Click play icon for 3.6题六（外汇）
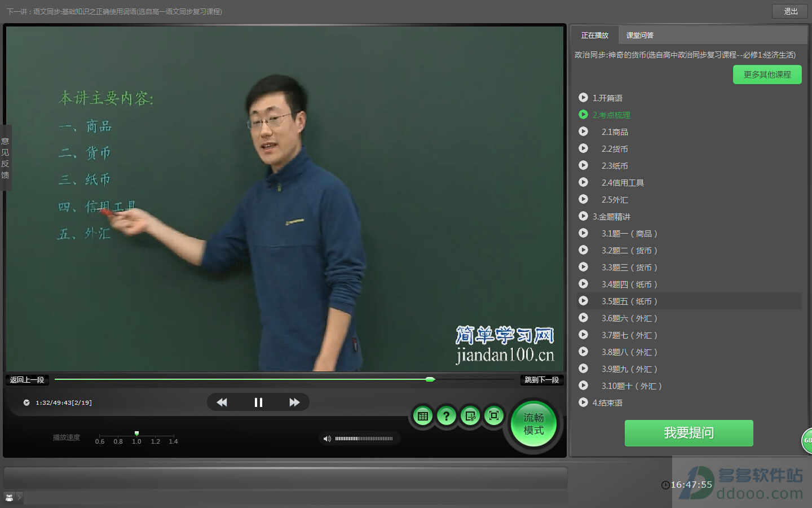812x508 pixels. pyautogui.click(x=583, y=318)
